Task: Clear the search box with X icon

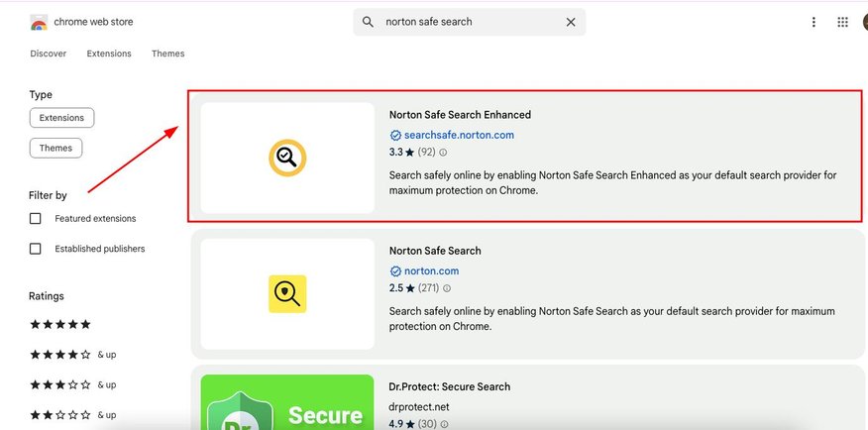Action: 571,22
